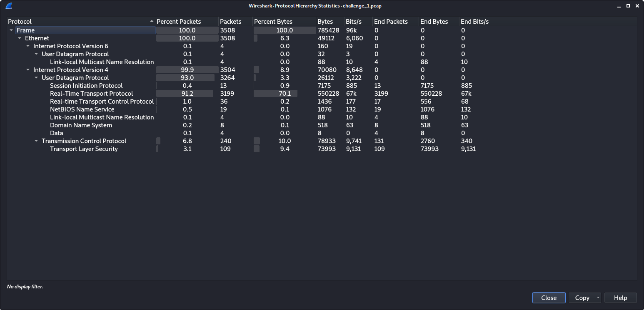644x310 pixels.
Task: Collapse Internet Protocol Version 4 node
Action: click(28, 70)
